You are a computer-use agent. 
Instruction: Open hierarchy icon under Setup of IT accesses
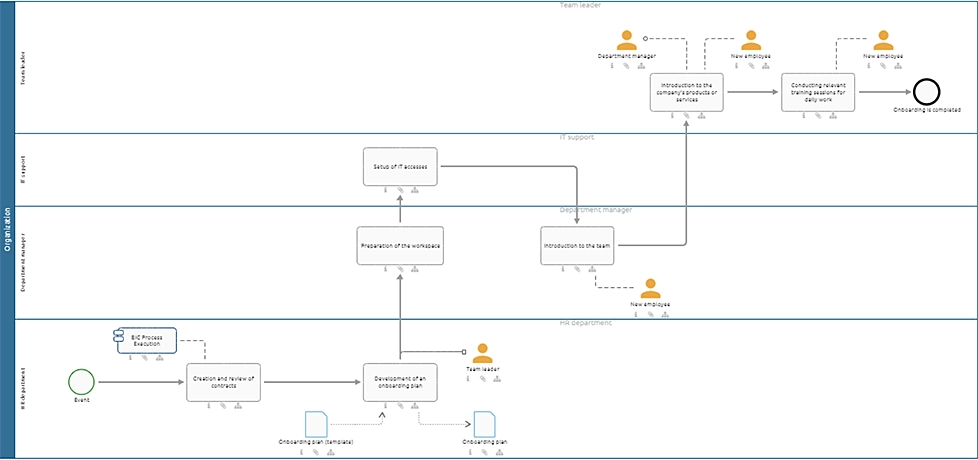[x=415, y=189]
